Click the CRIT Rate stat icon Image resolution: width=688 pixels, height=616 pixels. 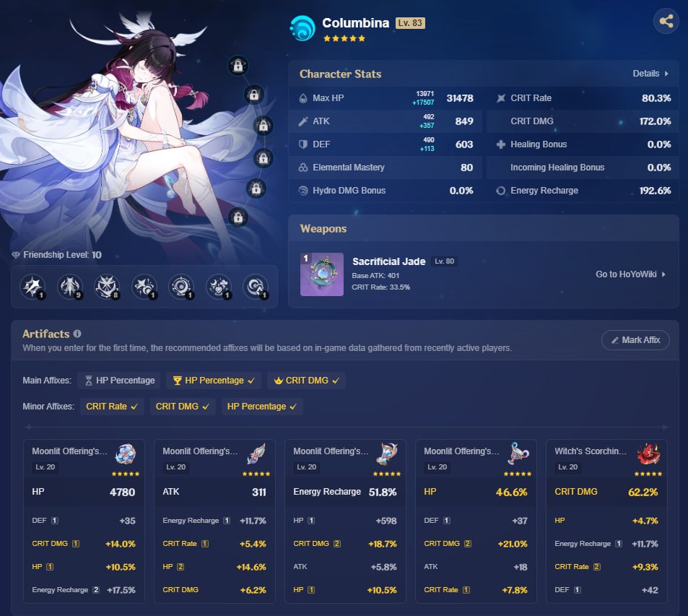click(500, 98)
